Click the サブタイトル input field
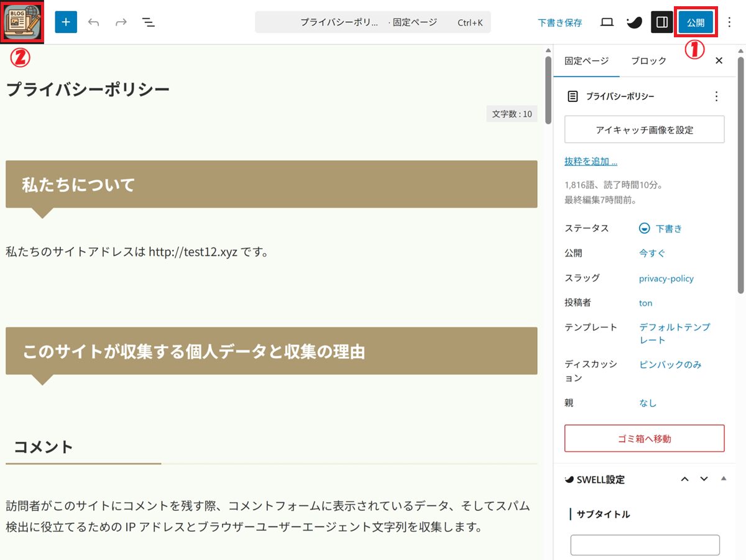The height and width of the screenshot is (560, 746). pos(645,545)
